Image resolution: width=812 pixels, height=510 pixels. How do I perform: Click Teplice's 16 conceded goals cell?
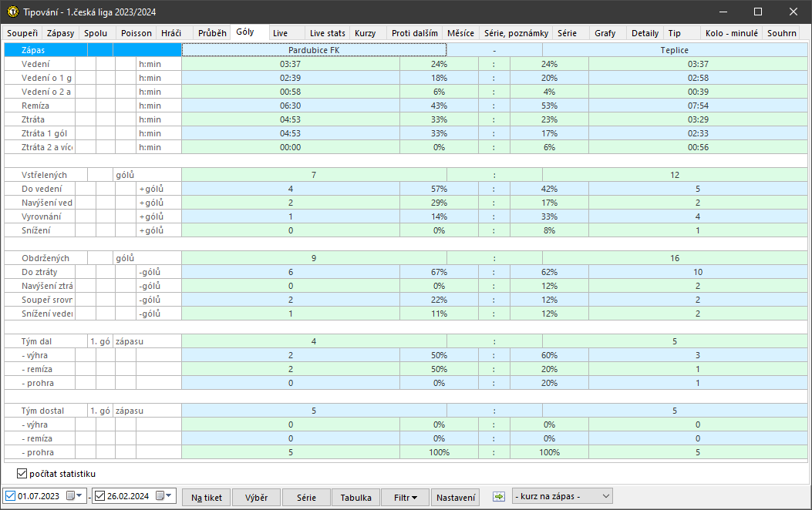tap(674, 258)
